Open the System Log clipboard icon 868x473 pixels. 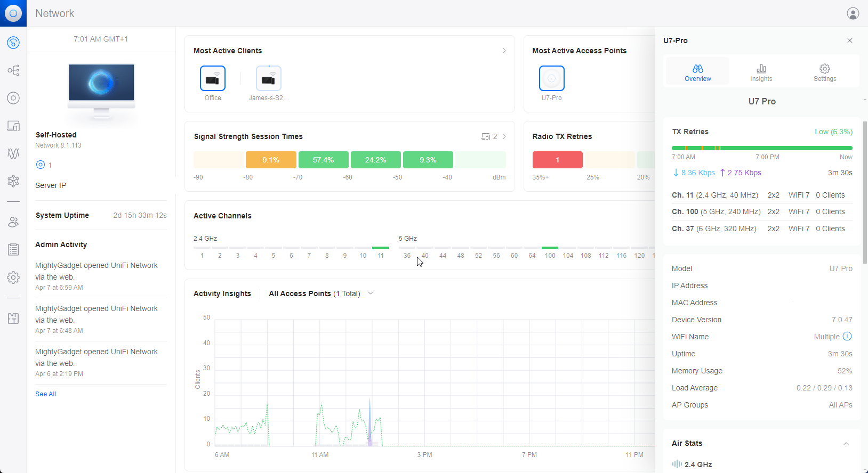pyautogui.click(x=13, y=249)
